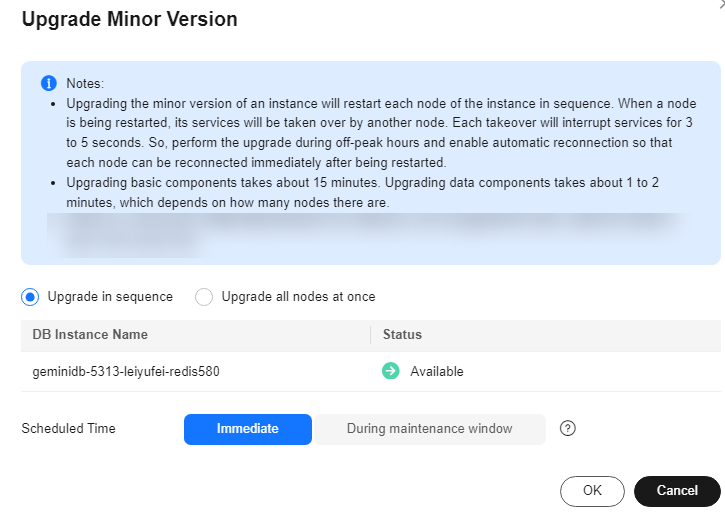Image resolution: width=725 pixels, height=515 pixels.
Task: Click the blue info icon beside Notes
Action: pyautogui.click(x=48, y=83)
